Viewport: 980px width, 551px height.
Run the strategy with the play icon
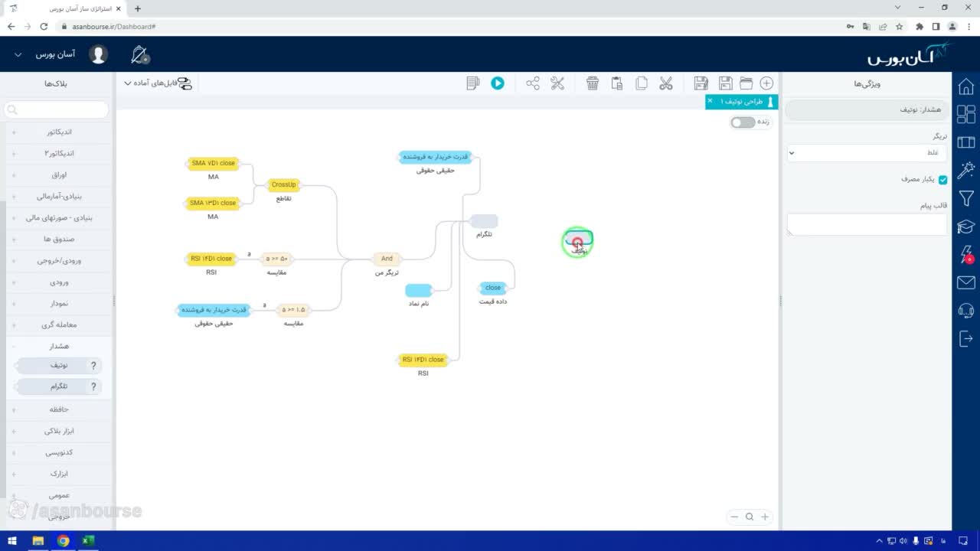coord(498,83)
